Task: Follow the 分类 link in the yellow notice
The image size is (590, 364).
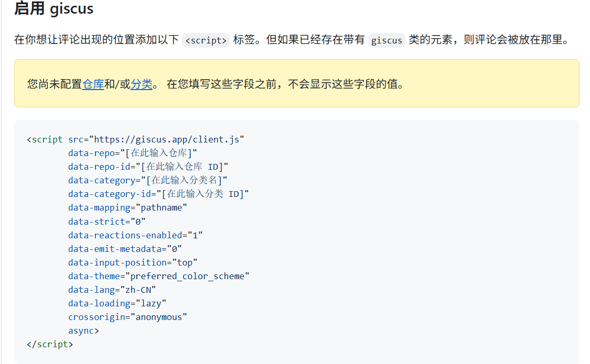Action: coord(141,84)
